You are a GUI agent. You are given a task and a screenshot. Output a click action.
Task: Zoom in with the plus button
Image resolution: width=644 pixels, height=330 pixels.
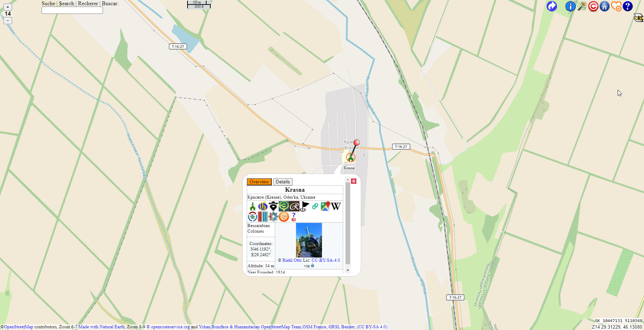8,7
